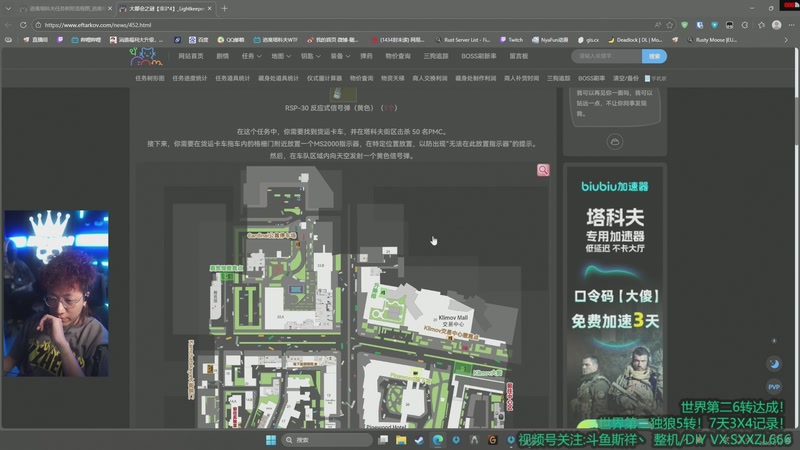Open the 弹药 navigation item
Image resolution: width=800 pixels, height=450 pixels.
(x=366, y=56)
